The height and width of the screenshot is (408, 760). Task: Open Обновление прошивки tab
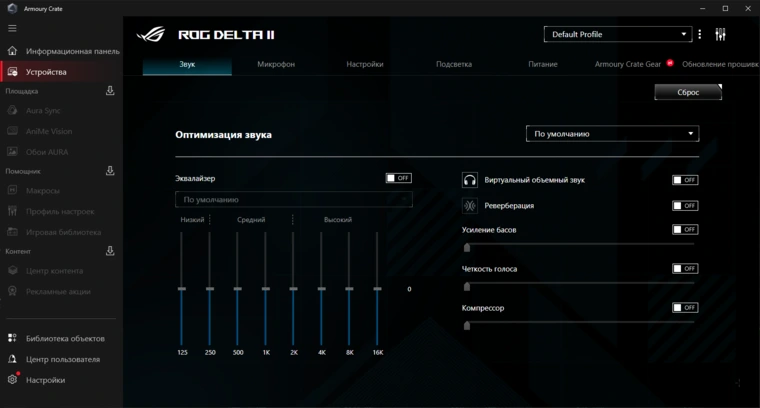720,64
